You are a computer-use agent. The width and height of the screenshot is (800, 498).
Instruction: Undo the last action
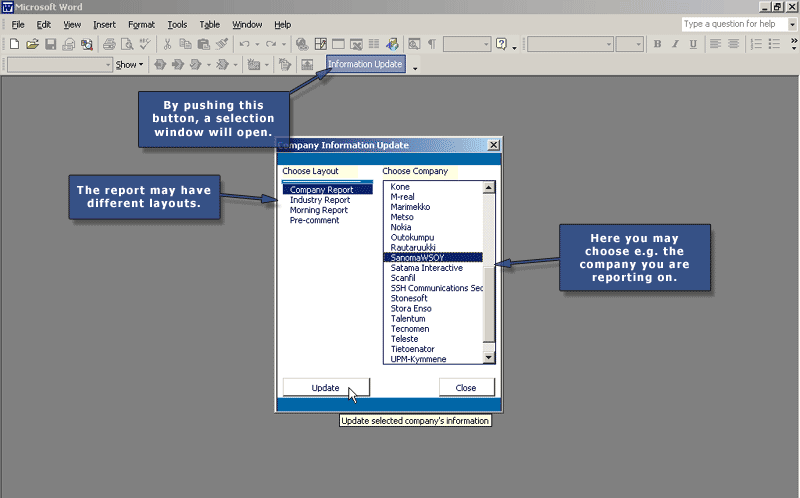[x=245, y=44]
